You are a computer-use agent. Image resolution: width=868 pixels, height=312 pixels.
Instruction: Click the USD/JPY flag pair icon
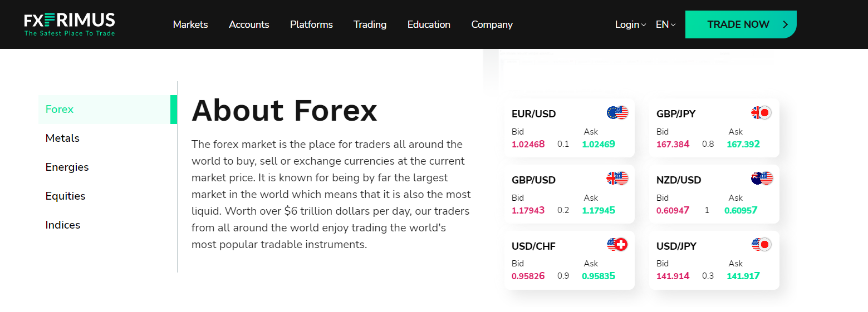pyautogui.click(x=761, y=244)
